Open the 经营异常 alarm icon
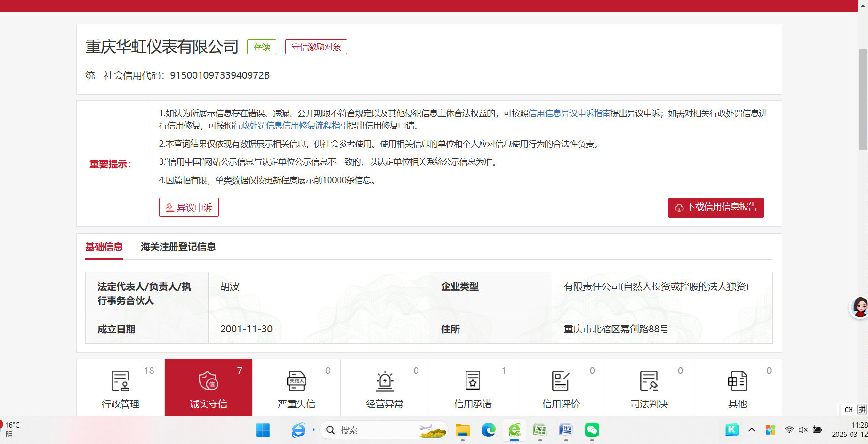 coord(385,381)
